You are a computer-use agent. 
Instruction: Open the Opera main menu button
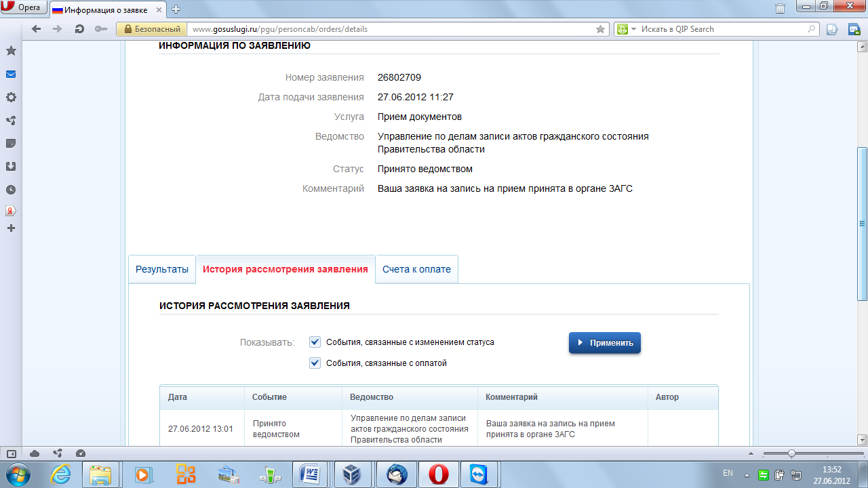[24, 7]
